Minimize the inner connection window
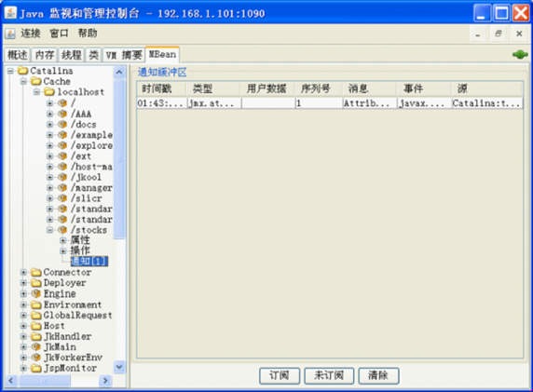The height and width of the screenshot is (392, 533). [x=478, y=34]
